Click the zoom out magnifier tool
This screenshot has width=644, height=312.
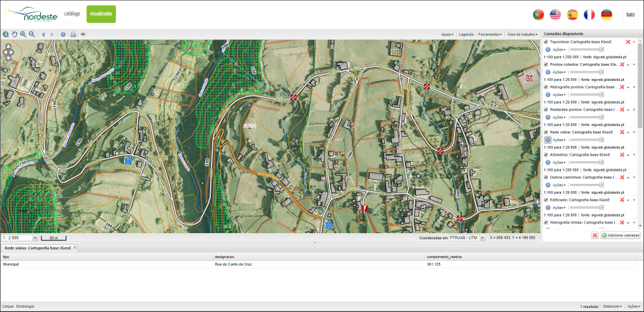click(x=32, y=34)
